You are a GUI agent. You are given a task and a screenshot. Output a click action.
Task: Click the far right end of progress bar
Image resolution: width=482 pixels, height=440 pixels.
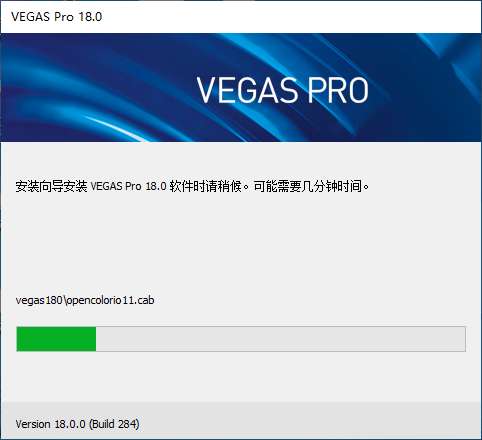coord(462,339)
